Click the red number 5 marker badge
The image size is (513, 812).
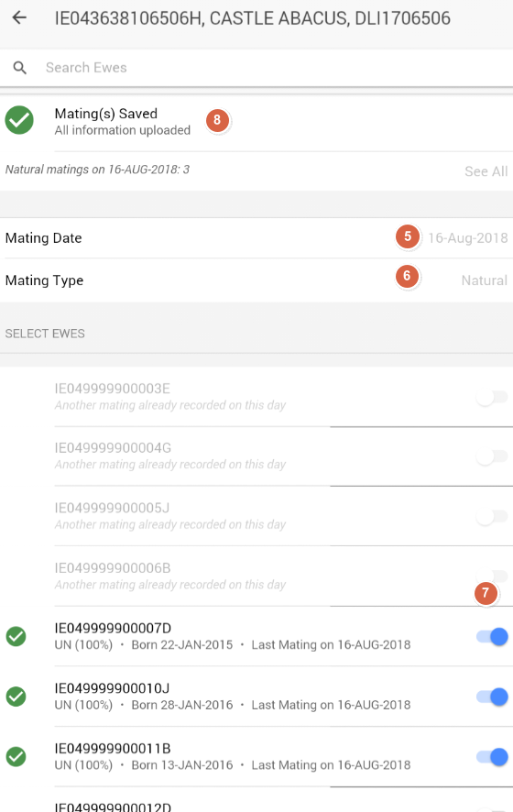pos(408,236)
